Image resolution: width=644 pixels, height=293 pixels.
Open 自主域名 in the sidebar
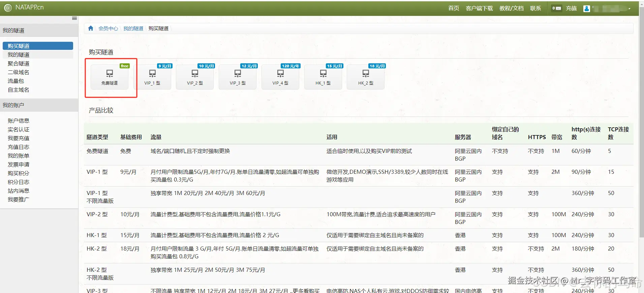[x=19, y=90]
